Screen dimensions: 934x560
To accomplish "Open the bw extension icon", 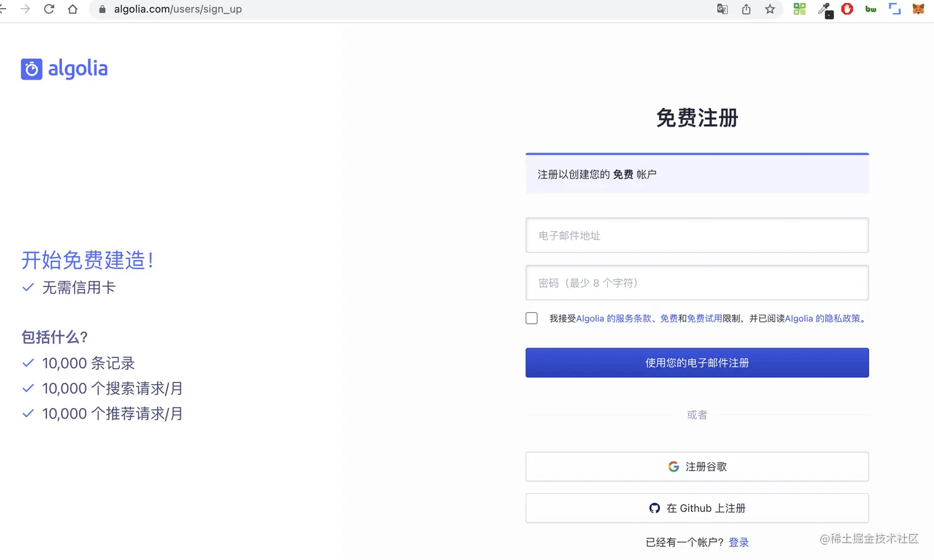I will [871, 9].
